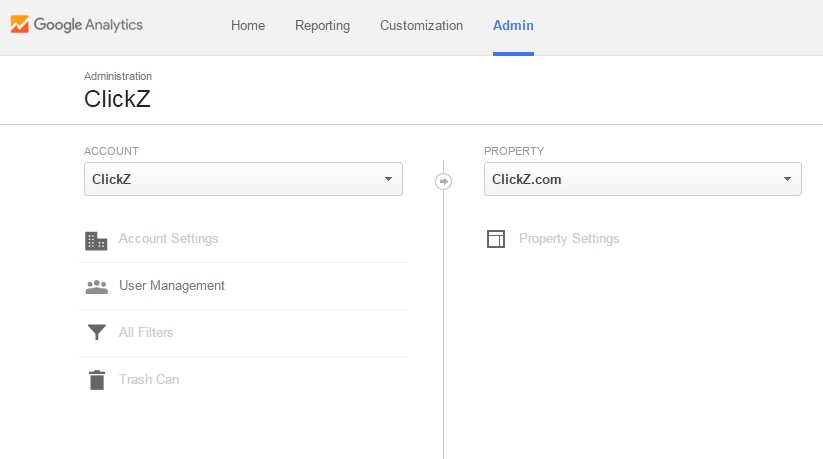The width and height of the screenshot is (823, 459).
Task: Click the User Management people icon
Action: click(x=96, y=286)
